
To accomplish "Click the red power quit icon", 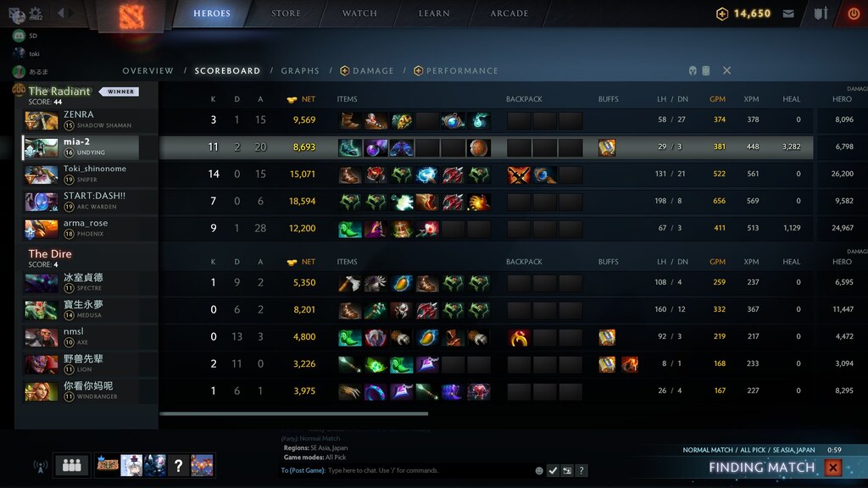I will click(x=854, y=14).
